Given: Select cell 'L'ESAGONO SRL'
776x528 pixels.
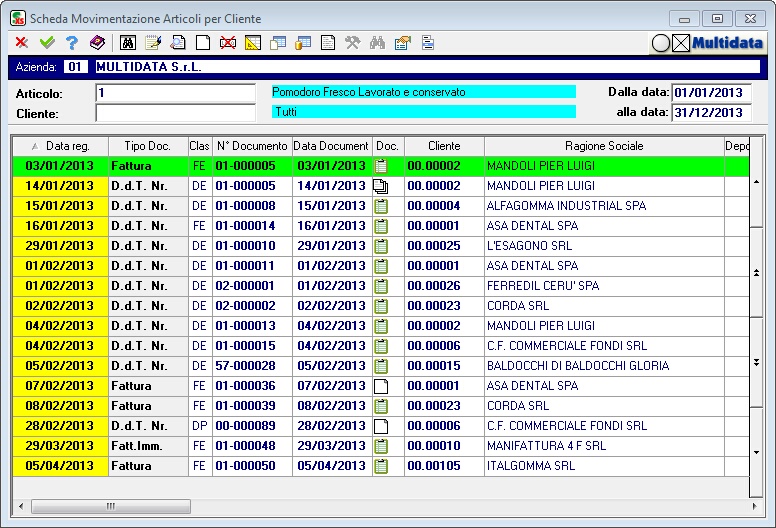Looking at the screenshot, I should [x=604, y=246].
